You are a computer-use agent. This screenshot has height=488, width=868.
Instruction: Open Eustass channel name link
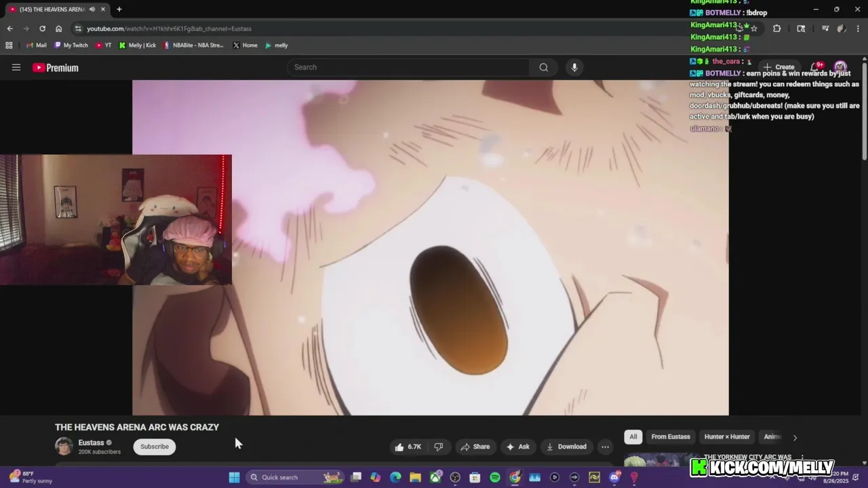pyautogui.click(x=91, y=443)
